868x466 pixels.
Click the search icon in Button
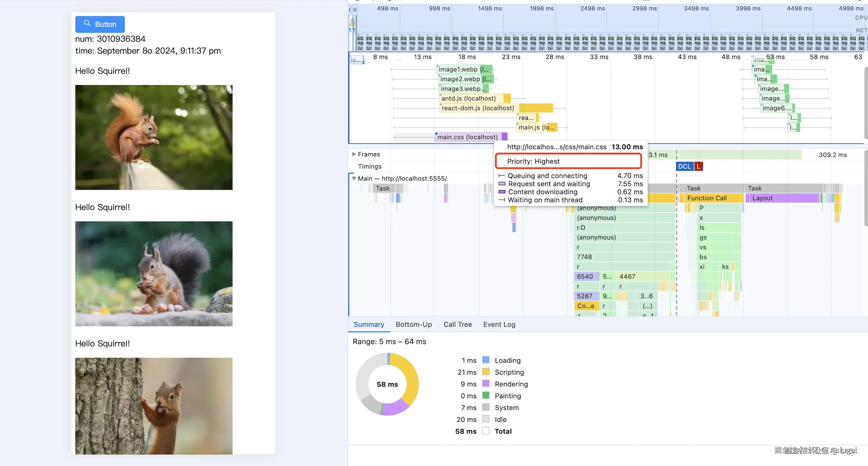[87, 23]
